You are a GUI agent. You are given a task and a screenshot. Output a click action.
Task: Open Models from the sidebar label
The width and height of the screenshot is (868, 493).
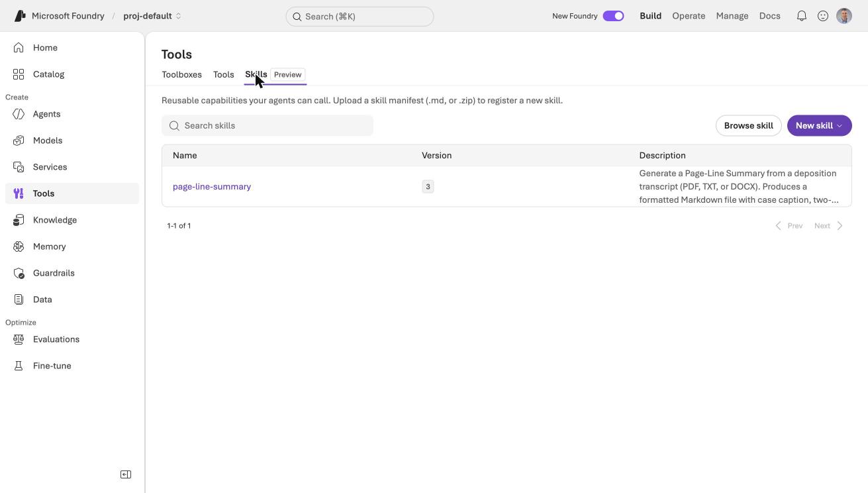point(48,140)
